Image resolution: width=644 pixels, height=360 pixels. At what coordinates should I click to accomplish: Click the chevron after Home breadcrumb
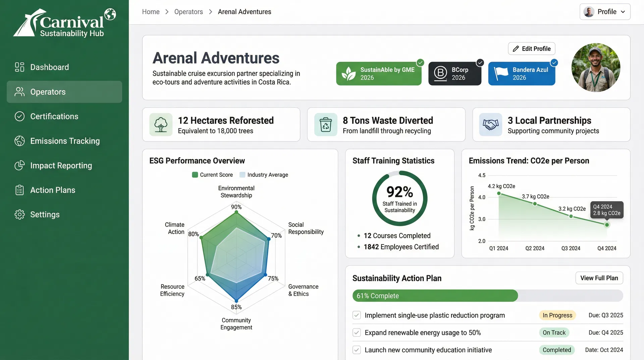click(x=167, y=12)
